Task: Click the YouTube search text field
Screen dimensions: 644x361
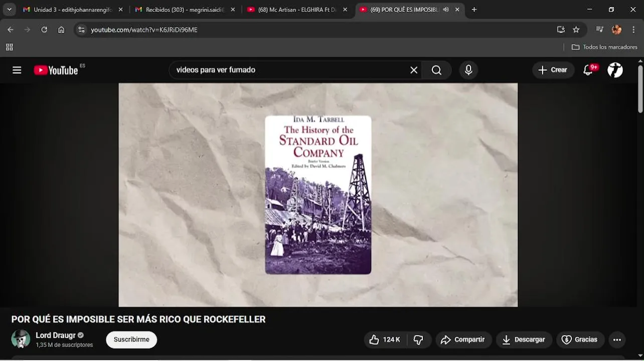Action: click(291, 70)
